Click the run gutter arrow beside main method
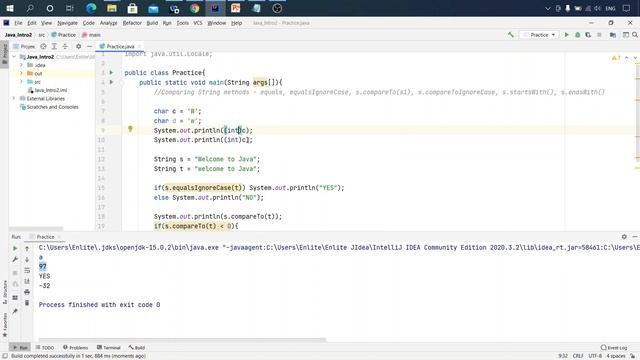 pos(111,82)
